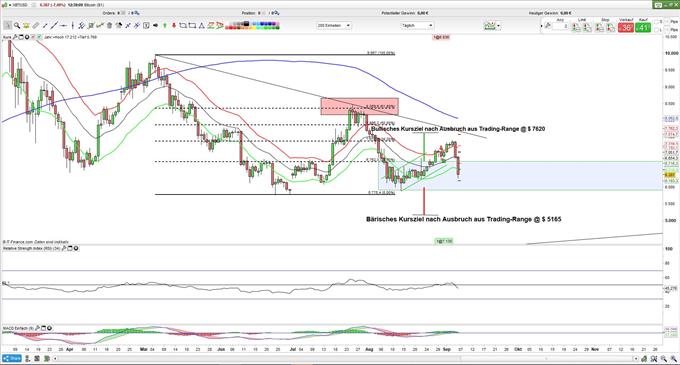The image size is (680, 365).
Task: Click the MACD panel window icon
Action: pos(43,328)
